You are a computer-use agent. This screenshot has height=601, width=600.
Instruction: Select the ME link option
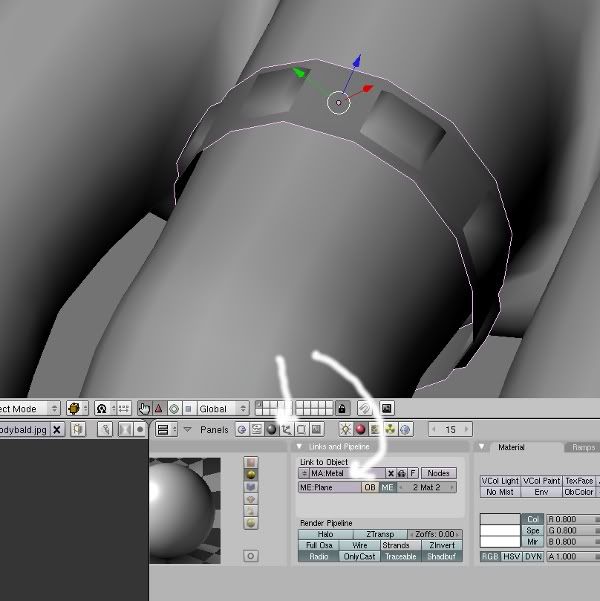tap(387, 488)
